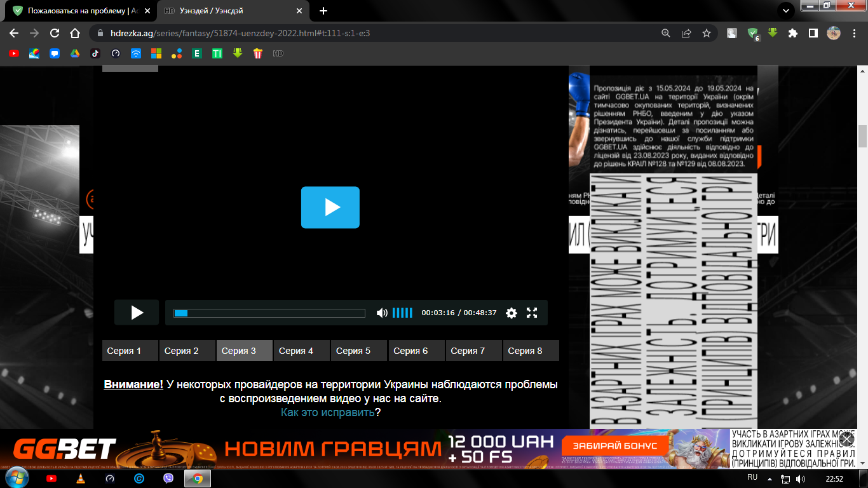Open the TikTok bookmark
Image resolution: width=868 pixels, height=488 pixels.
tap(95, 54)
